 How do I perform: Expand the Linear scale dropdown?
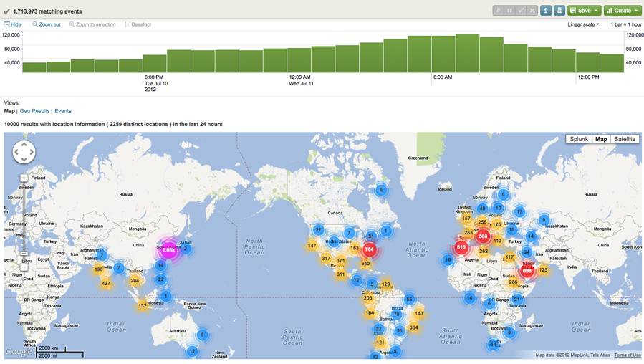pos(583,24)
